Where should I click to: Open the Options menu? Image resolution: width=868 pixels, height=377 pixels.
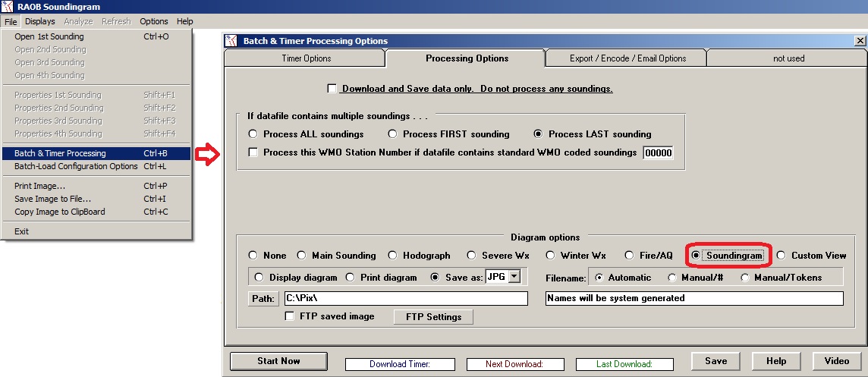[154, 21]
